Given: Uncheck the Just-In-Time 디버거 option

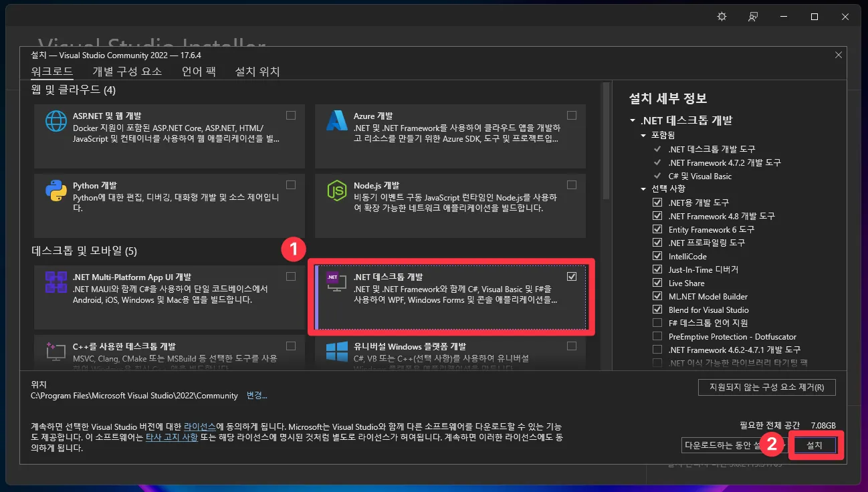Looking at the screenshot, I should (657, 269).
